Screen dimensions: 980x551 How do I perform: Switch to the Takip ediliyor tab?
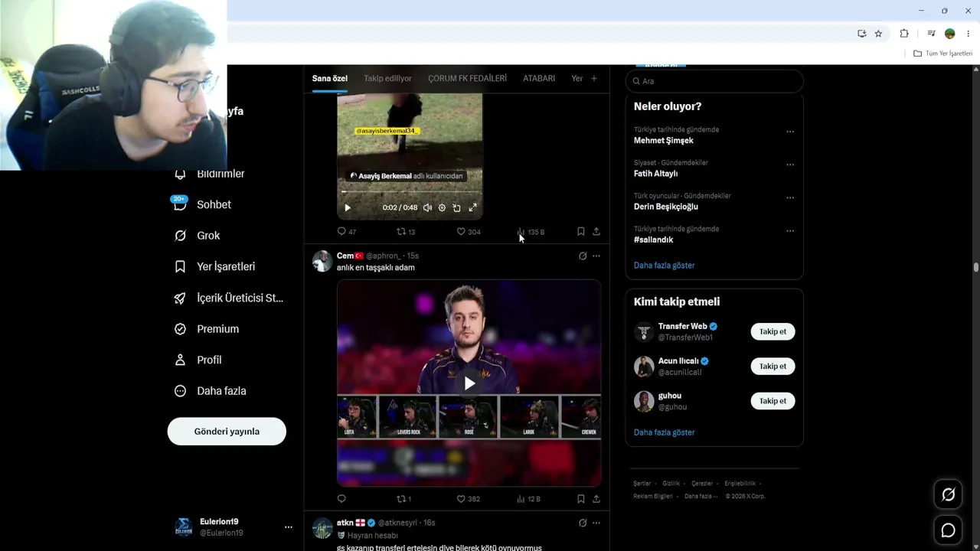click(387, 78)
